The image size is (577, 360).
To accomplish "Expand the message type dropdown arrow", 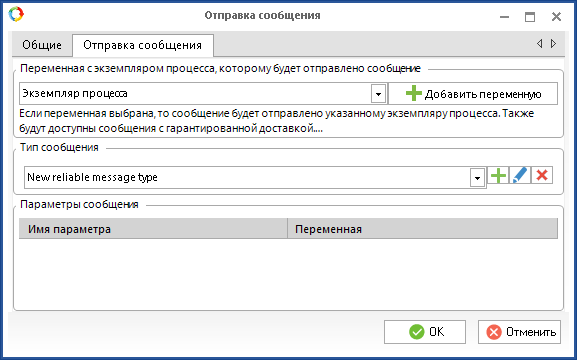I will pyautogui.click(x=477, y=178).
